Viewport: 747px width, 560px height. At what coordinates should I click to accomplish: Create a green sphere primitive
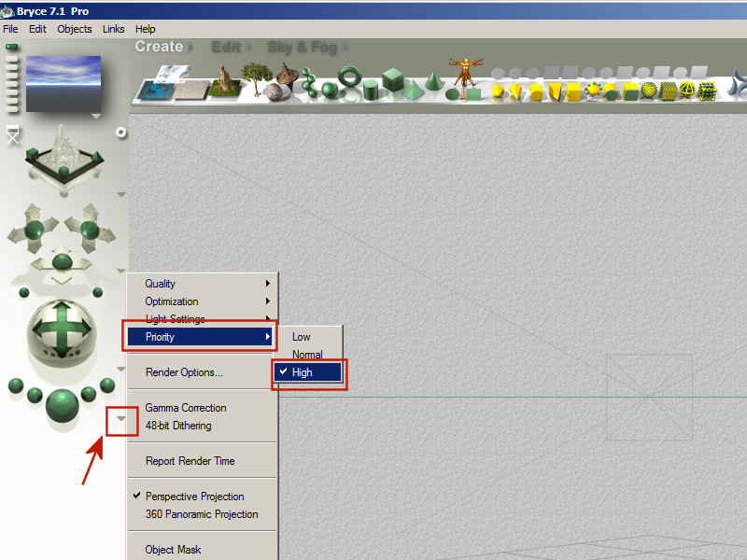tap(330, 90)
